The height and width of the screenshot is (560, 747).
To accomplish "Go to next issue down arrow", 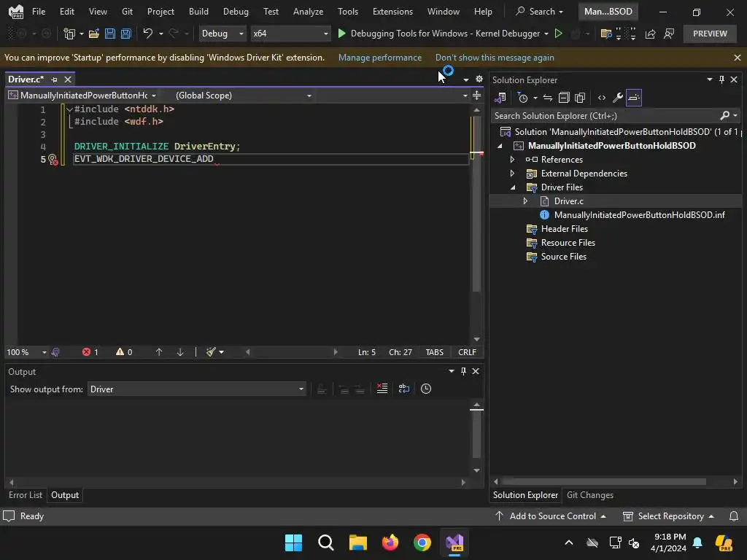I will tap(180, 352).
